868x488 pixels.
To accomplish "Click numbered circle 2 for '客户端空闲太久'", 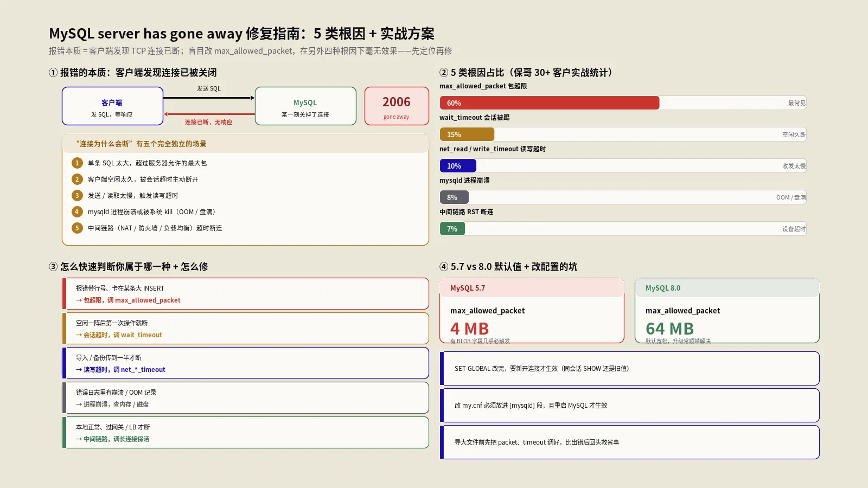I will pos(77,179).
